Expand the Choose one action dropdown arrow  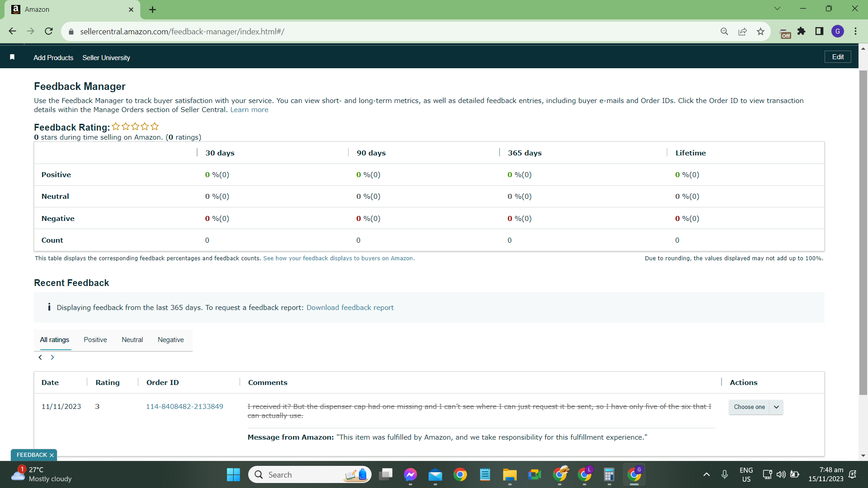click(x=776, y=407)
